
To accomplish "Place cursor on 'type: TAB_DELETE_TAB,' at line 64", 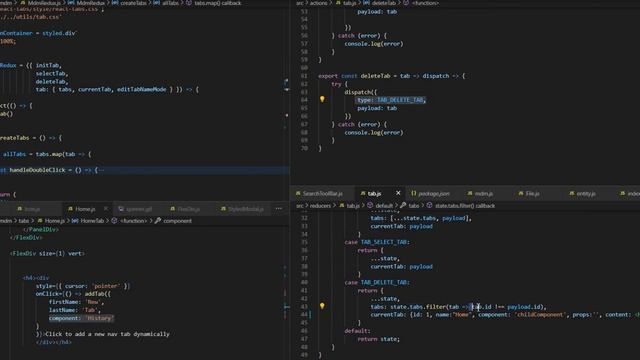I will click(391, 100).
